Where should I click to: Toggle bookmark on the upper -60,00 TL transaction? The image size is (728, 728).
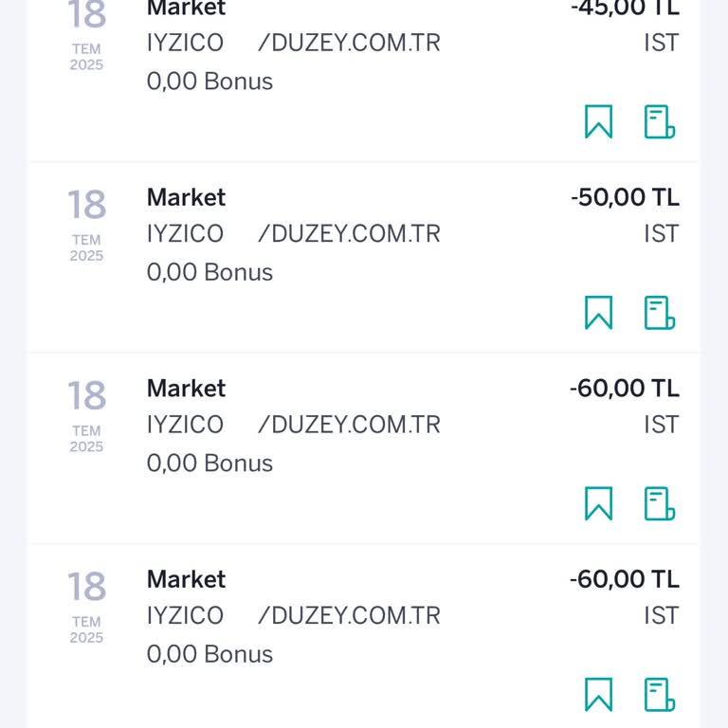(598, 503)
